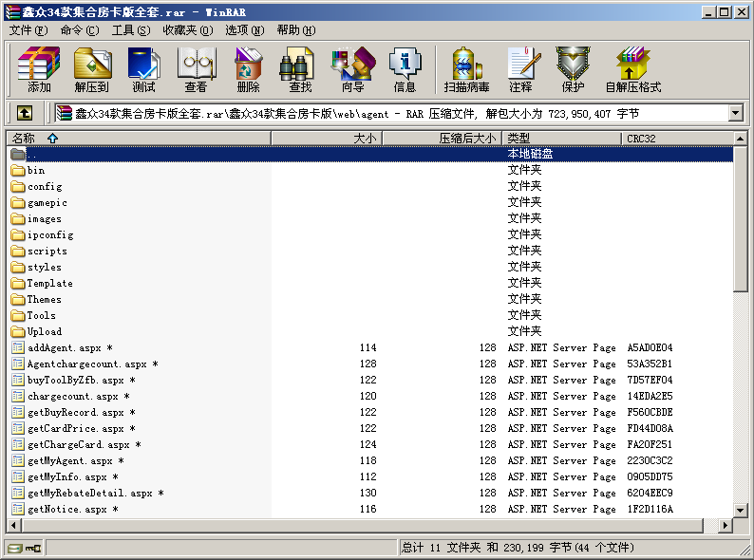Click the 添加 (Add) toolbar icon
Viewport: 754px width, 560px height.
[39, 70]
